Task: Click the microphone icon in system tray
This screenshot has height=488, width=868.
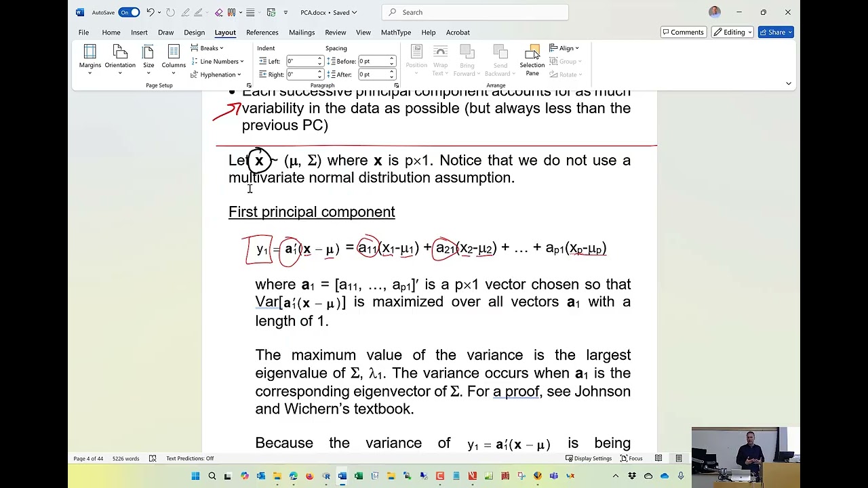Action: coord(681,476)
